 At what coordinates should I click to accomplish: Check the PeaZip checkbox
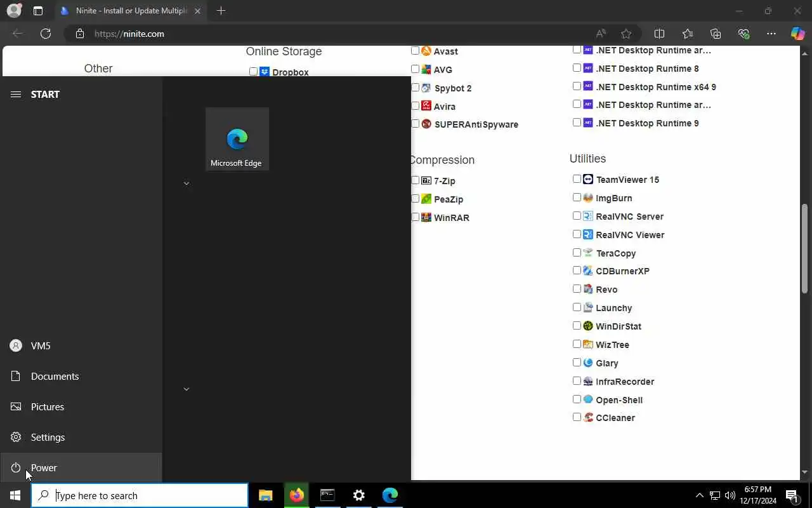click(415, 198)
